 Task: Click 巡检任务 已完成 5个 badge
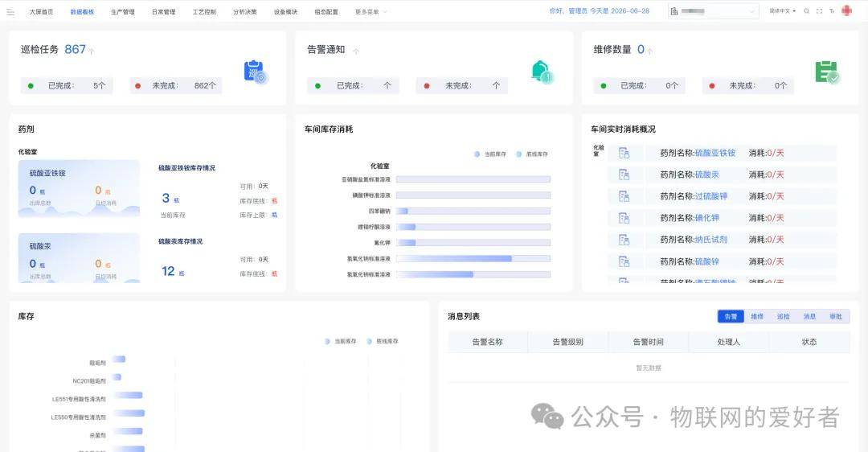[67, 86]
